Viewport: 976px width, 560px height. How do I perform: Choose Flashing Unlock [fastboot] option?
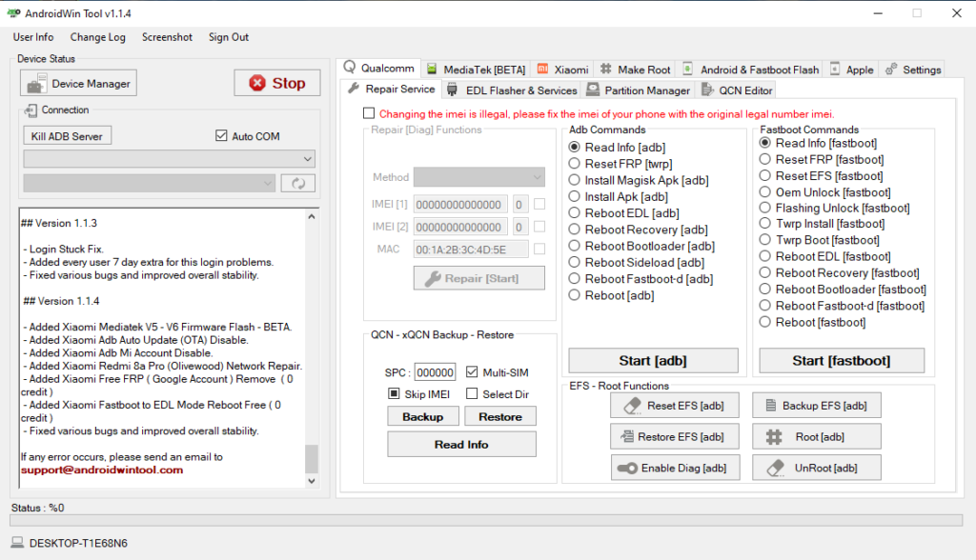pos(766,208)
